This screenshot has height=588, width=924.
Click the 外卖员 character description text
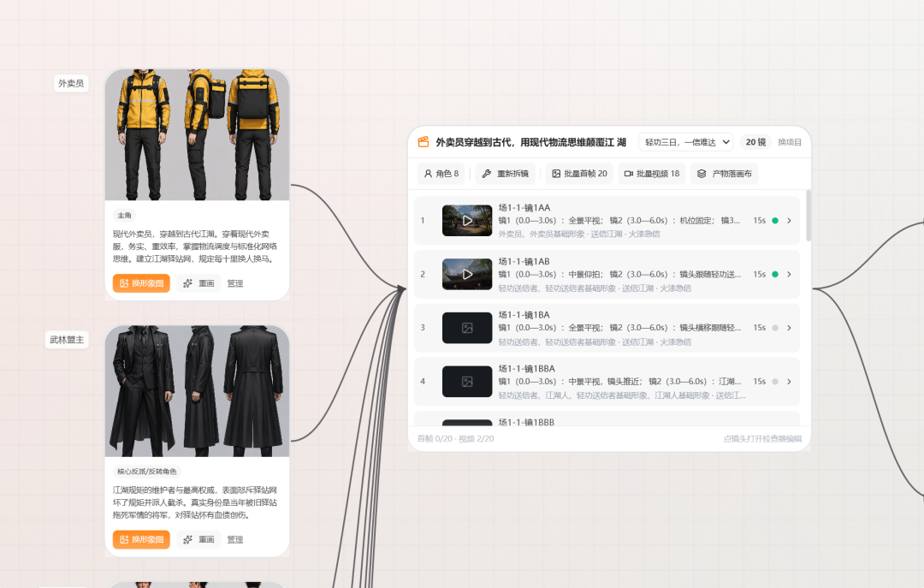[x=194, y=246]
